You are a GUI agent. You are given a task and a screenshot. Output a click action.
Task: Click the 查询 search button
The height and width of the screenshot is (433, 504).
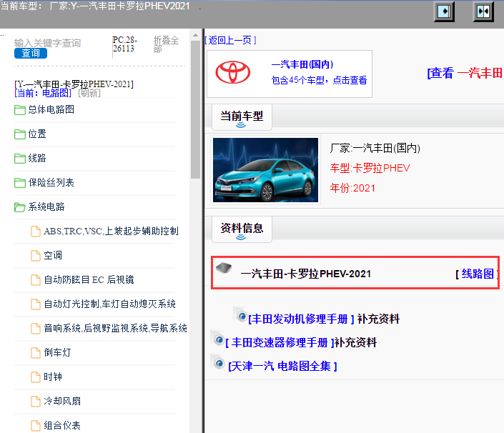(31, 53)
